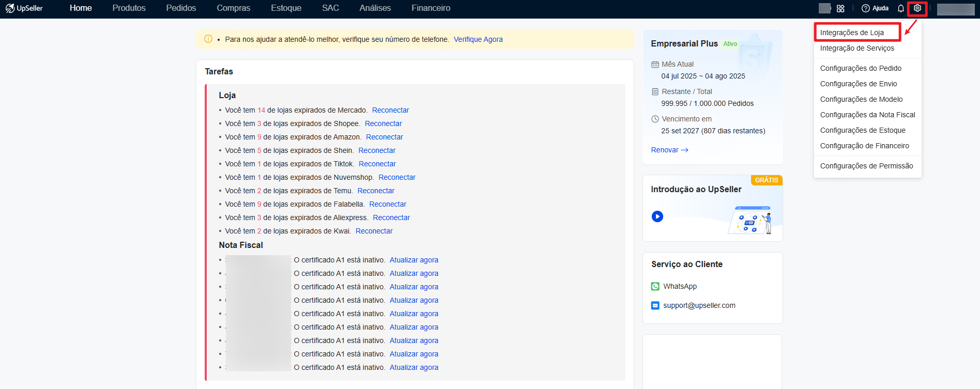The height and width of the screenshot is (389, 980).
Task: Click the Nota Fiscal section heading
Action: [x=241, y=245]
